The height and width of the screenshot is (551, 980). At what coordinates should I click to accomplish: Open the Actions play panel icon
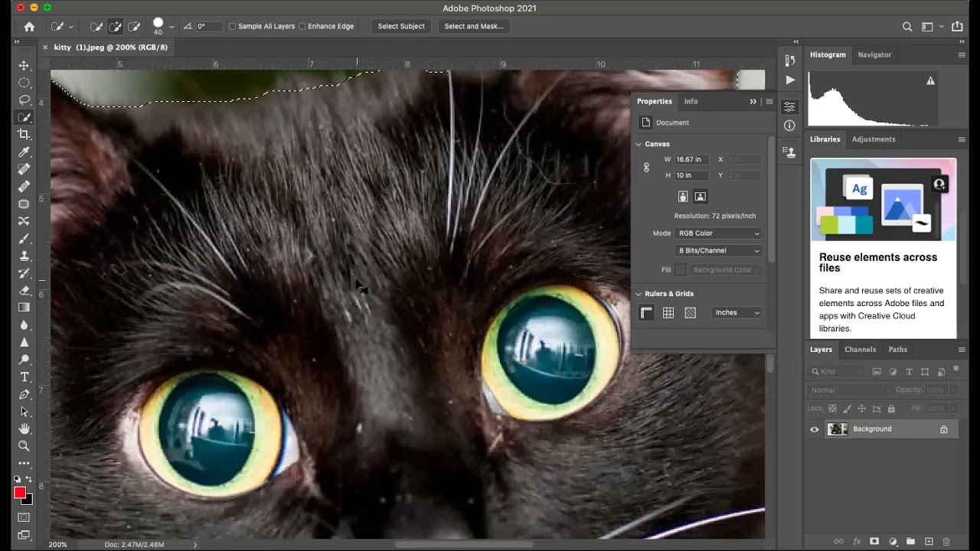pos(790,80)
